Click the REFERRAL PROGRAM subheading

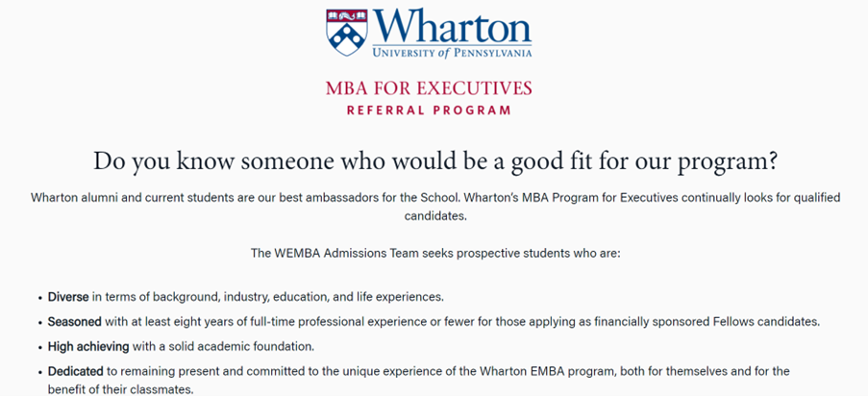coord(429,111)
